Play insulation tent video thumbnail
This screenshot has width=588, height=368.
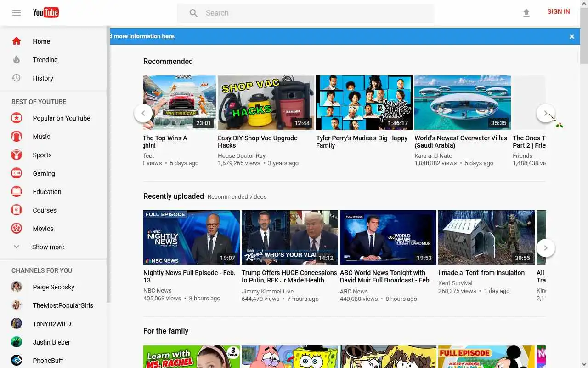click(486, 237)
